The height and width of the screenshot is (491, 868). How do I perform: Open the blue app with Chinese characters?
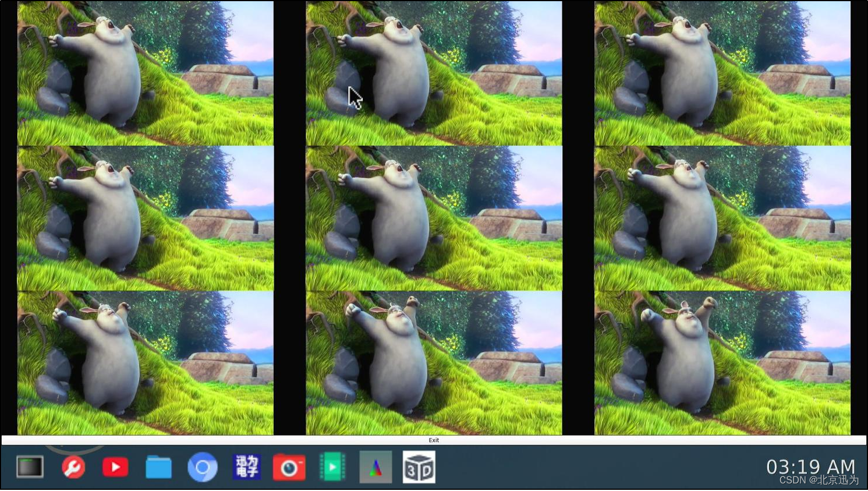click(246, 467)
